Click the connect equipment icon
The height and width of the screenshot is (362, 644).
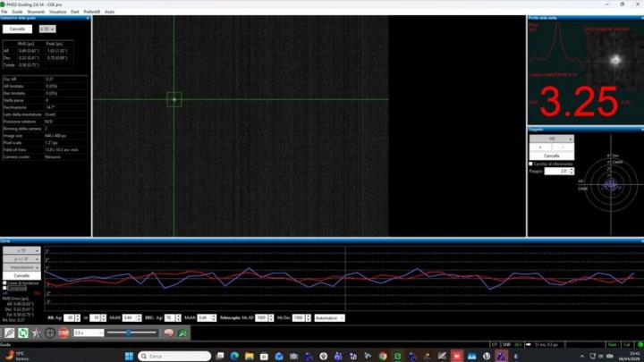point(9,333)
